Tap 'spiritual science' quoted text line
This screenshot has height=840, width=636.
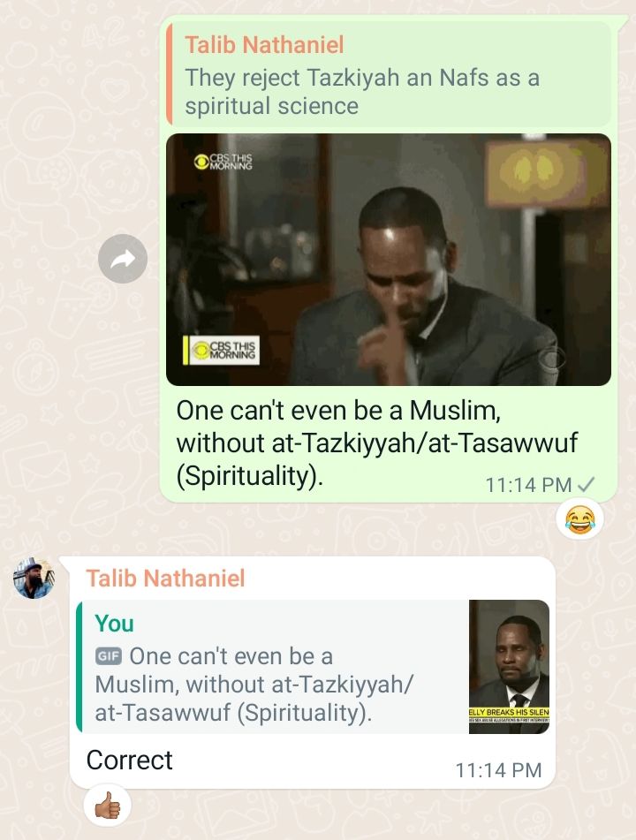272,106
